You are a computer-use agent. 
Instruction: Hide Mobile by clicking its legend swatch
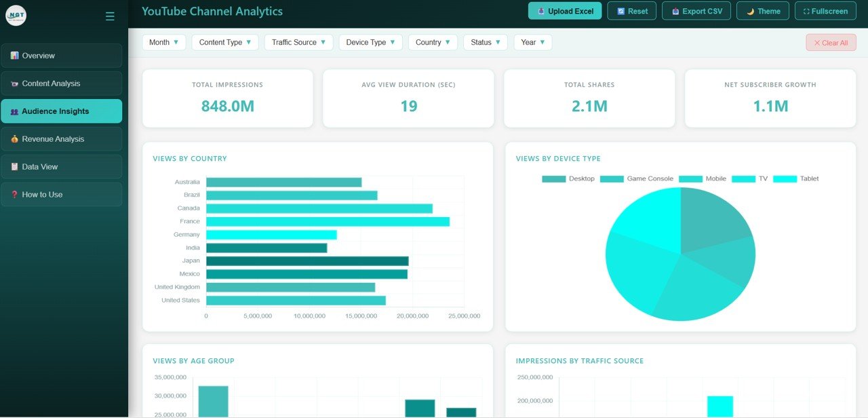(690, 178)
